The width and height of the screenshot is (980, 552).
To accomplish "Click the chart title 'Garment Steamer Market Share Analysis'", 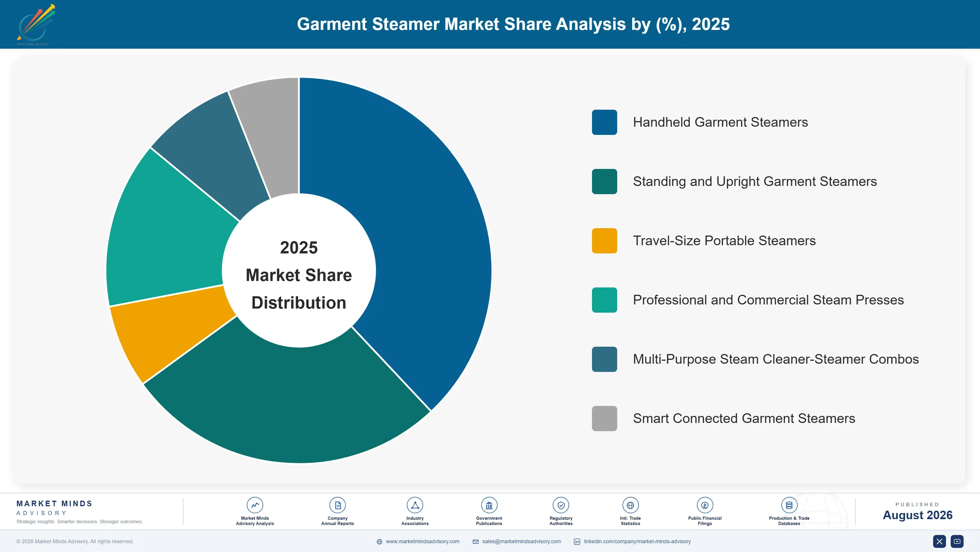I will (x=513, y=24).
